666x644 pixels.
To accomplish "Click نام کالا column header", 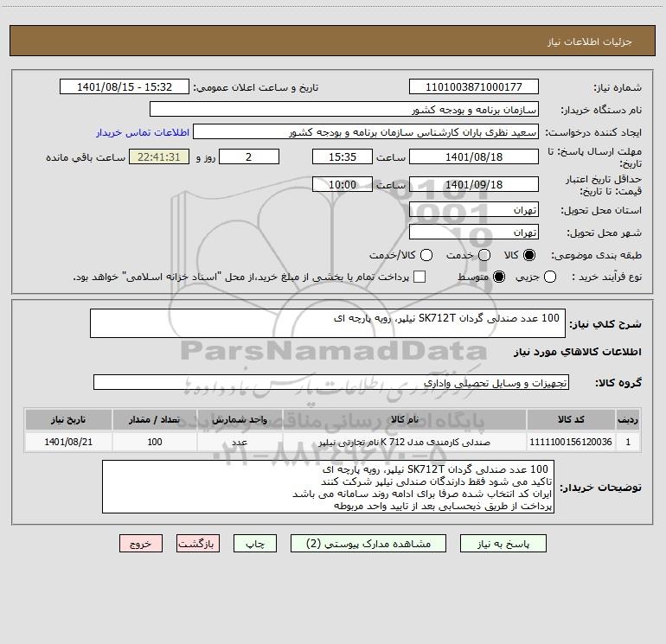I will [x=405, y=419].
